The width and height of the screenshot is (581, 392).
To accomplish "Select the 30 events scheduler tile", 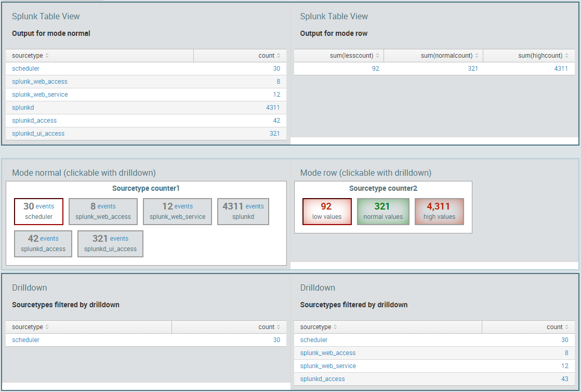I will (x=38, y=212).
